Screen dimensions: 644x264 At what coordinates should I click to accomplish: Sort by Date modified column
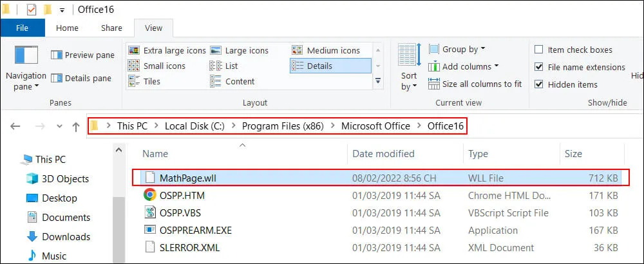[x=384, y=153]
